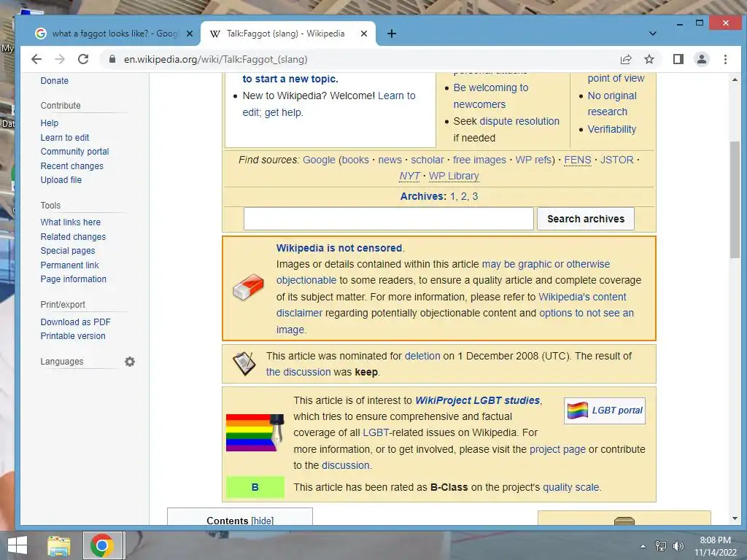Screen dimensions: 747x560
Task: Open the NYT sources link
Action: 410,176
